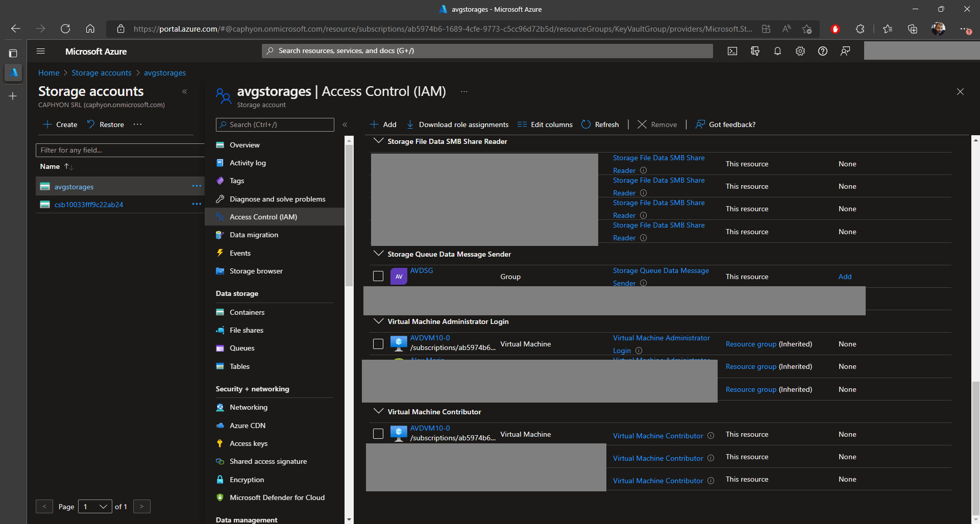Viewport: 980px width, 524px height.
Task: Open the AVDSG group link
Action: pos(422,270)
